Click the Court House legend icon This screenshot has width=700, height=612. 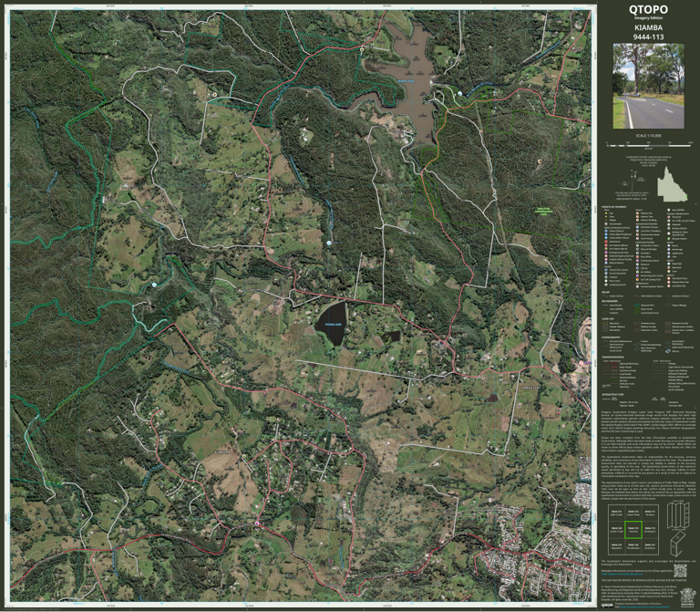(637, 239)
